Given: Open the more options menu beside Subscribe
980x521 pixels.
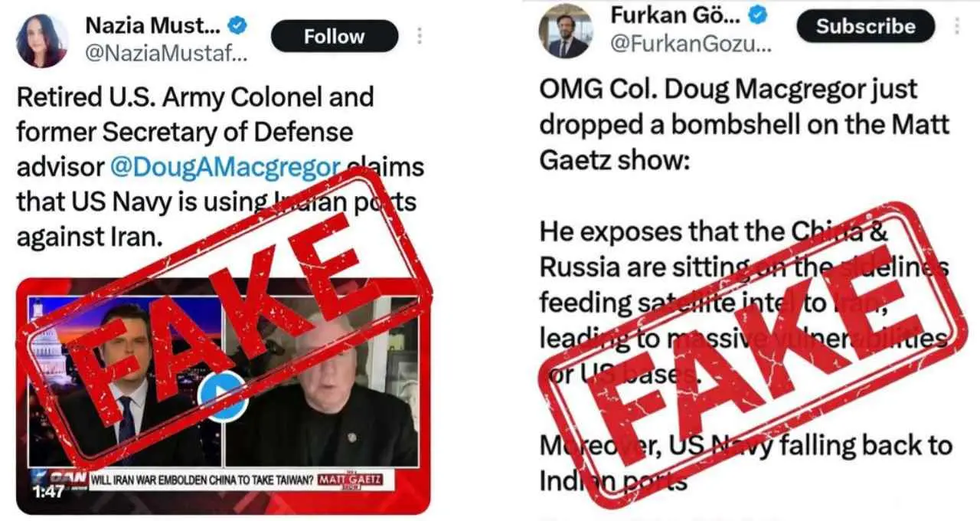Looking at the screenshot, I should pyautogui.click(x=956, y=26).
